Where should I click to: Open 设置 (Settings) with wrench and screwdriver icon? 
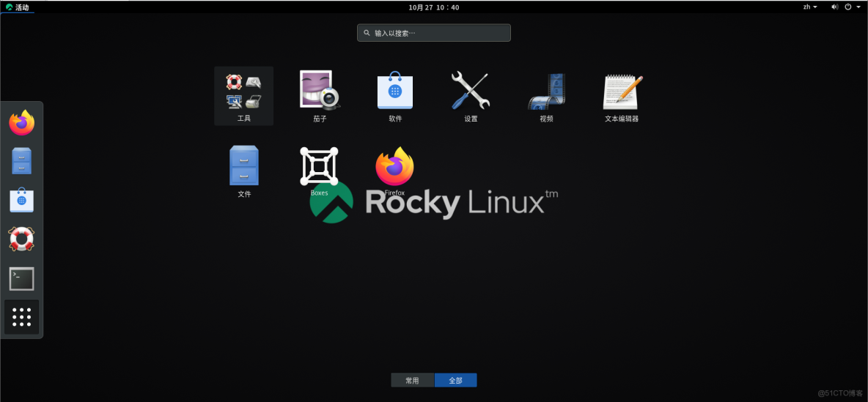[471, 96]
